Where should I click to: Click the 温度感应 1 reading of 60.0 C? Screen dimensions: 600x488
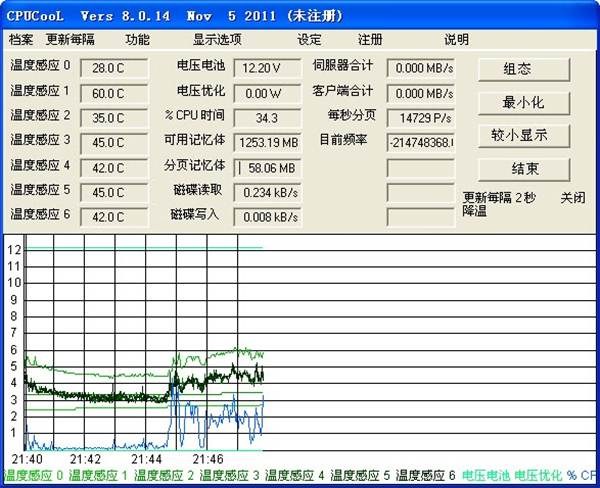113,93
